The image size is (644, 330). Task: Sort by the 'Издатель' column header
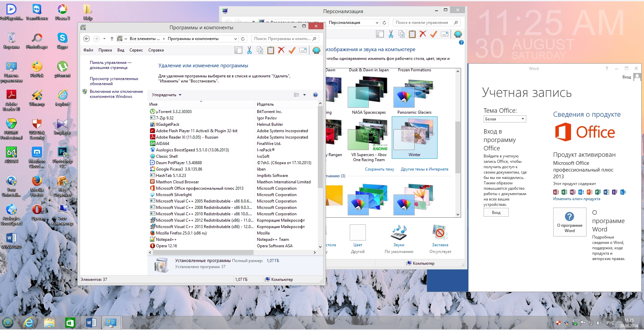(286, 104)
